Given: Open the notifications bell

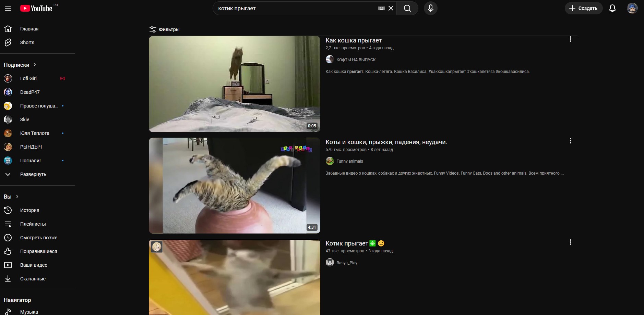Looking at the screenshot, I should point(612,8).
